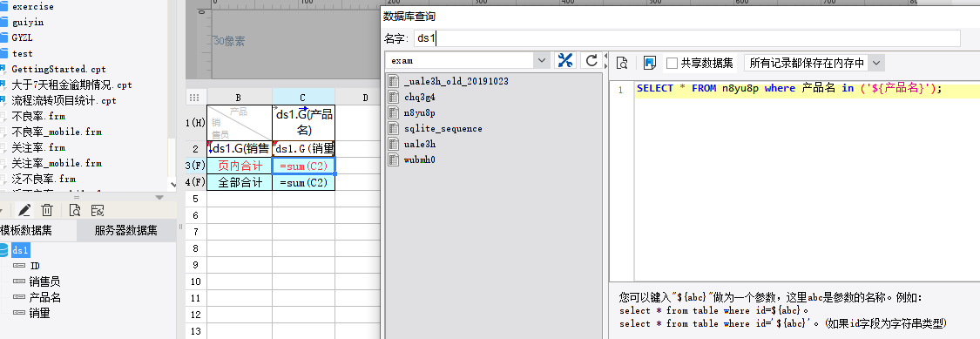Select the ds1 dataset node label
This screenshot has width=980, height=339.
pyautogui.click(x=21, y=250)
